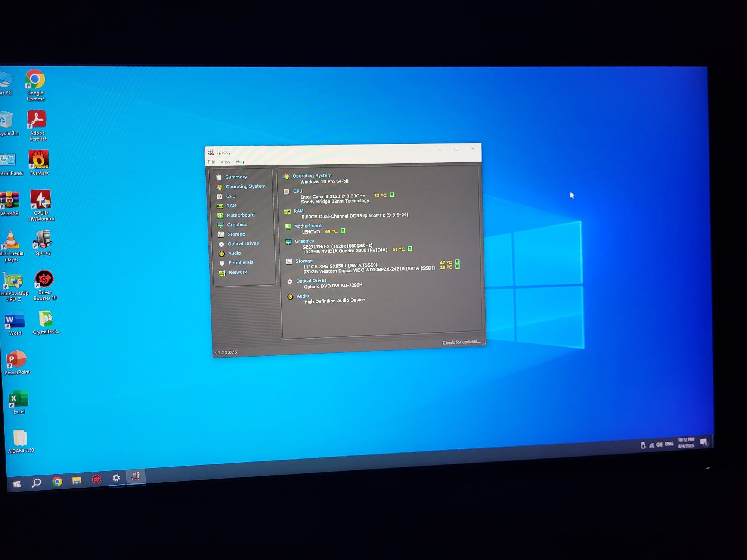
Task: Open the Help menu in Speccy
Action: tap(241, 162)
